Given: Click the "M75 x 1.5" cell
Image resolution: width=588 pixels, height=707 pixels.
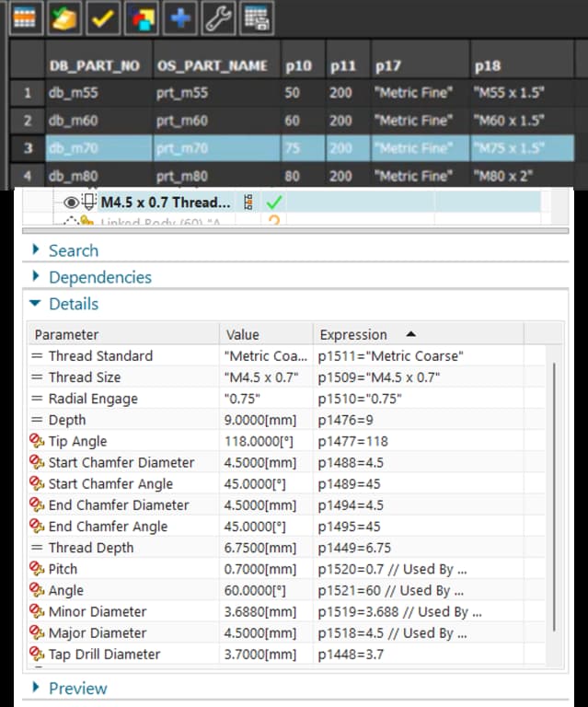Looking at the screenshot, I should click(x=523, y=148).
